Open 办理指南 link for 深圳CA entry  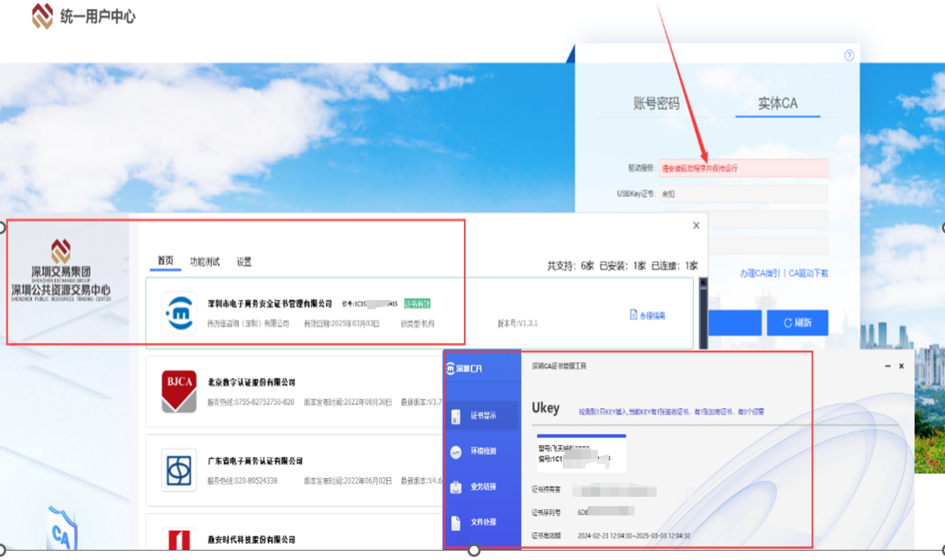(647, 316)
